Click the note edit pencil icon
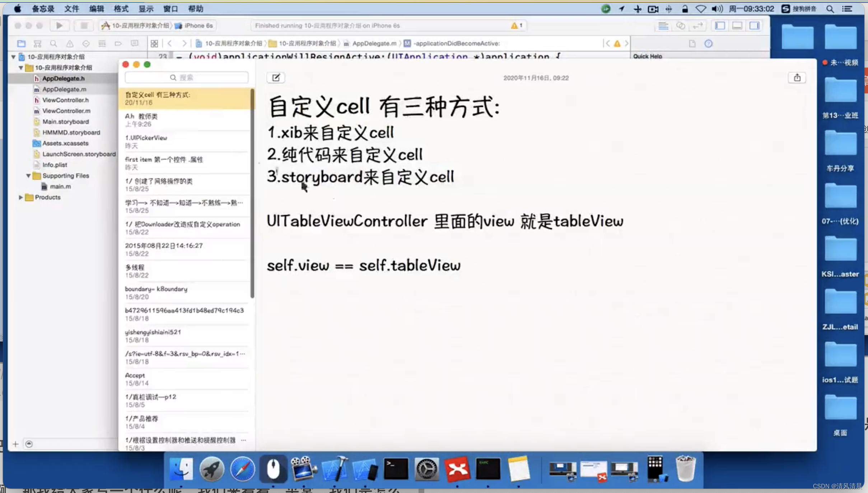 coord(276,77)
